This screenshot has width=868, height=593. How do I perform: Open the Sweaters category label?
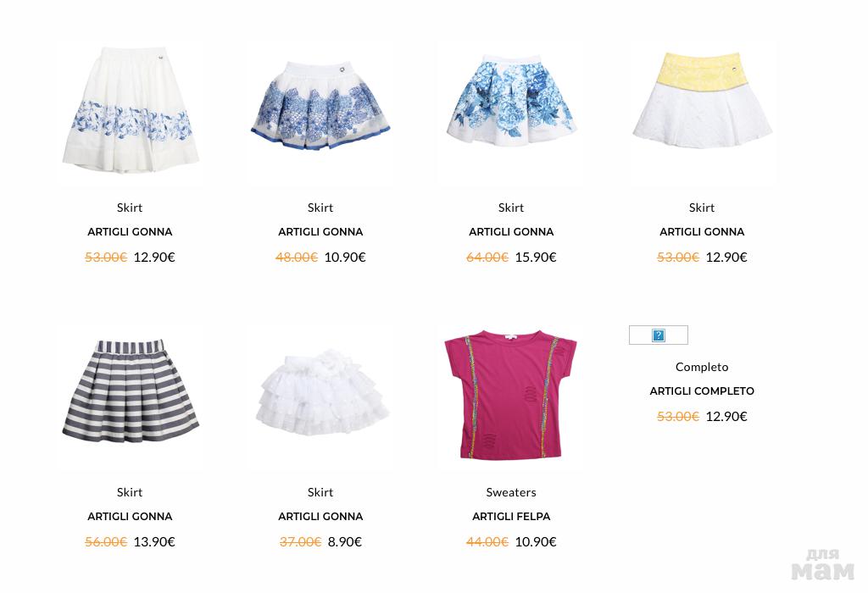(511, 492)
